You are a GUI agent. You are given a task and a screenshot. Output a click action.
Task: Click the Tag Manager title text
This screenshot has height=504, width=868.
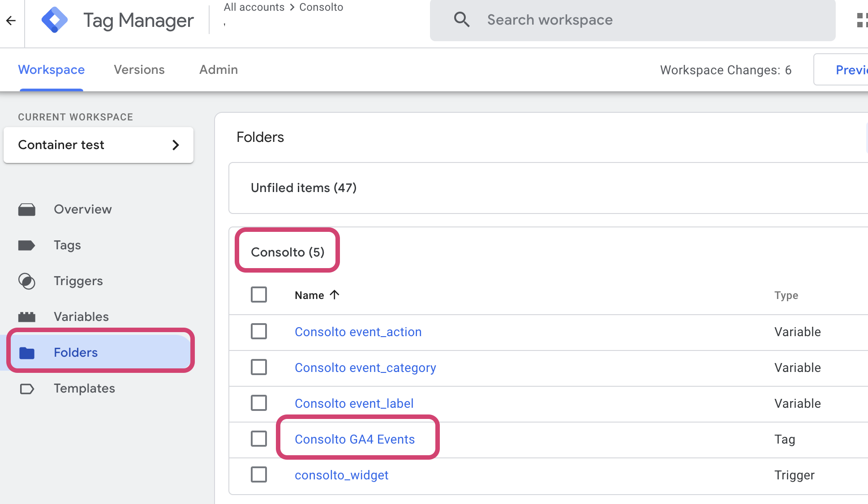138,21
